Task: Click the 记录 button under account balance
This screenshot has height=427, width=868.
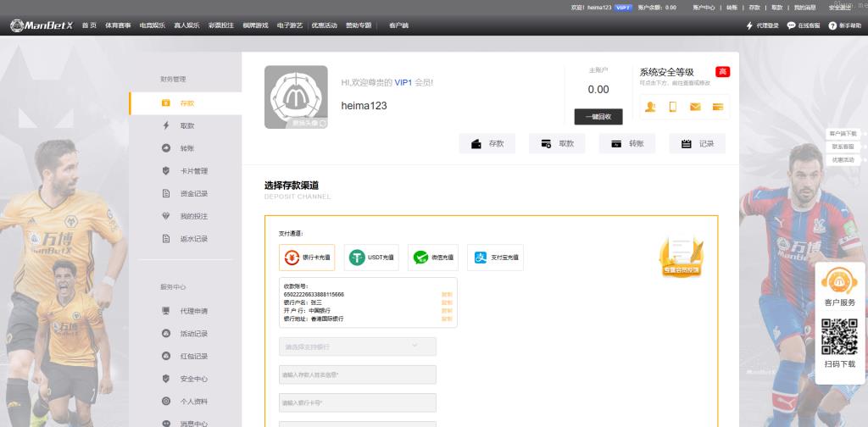Action: [x=697, y=144]
